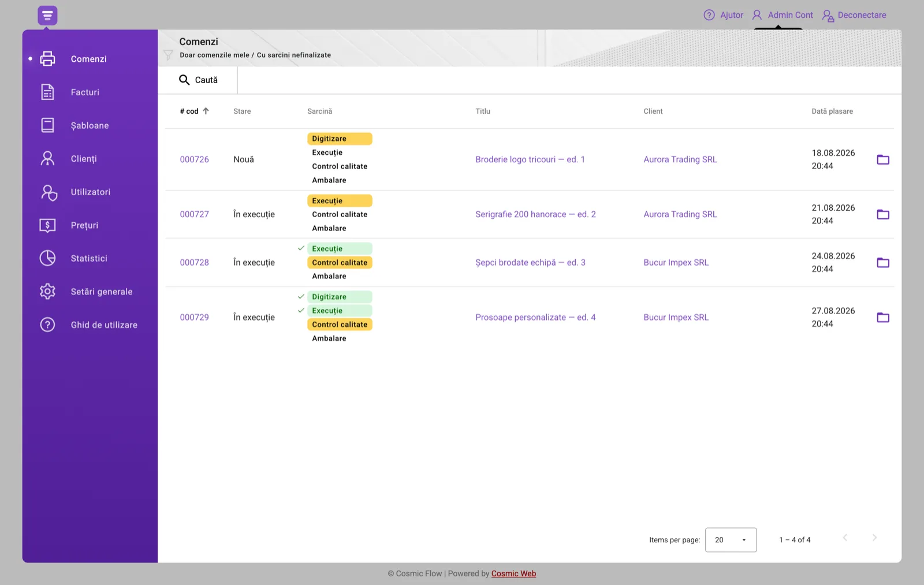This screenshot has height=585, width=924.
Task: Open the Setări generale gear icon
Action: click(x=47, y=292)
